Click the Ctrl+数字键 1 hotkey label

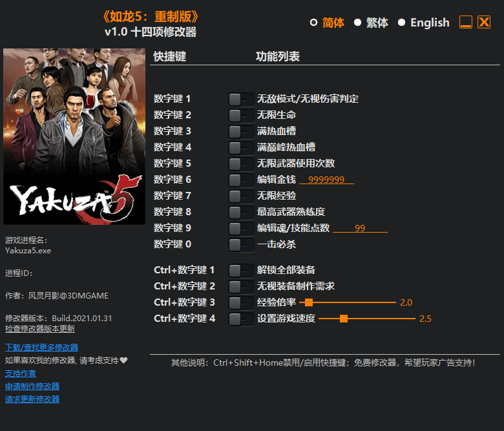click(x=184, y=270)
